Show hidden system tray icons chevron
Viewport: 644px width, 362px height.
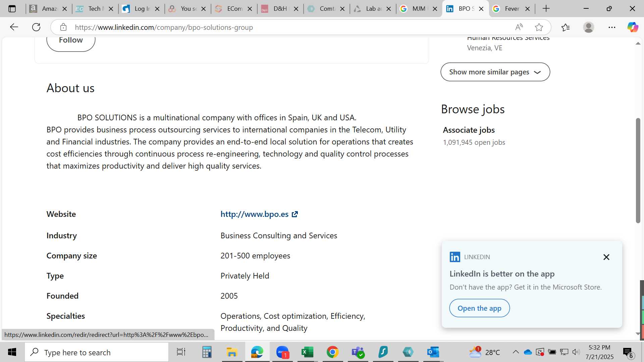516,352
